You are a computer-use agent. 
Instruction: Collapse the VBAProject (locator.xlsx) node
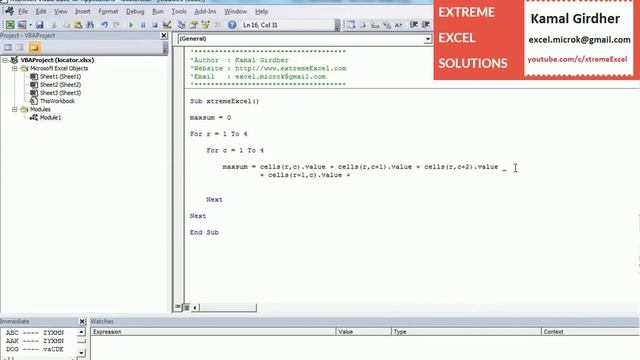pyautogui.click(x=5, y=60)
